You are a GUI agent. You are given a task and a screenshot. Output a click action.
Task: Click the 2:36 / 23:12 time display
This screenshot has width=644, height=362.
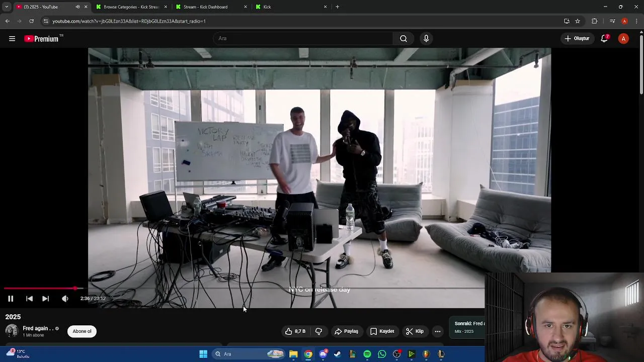click(x=93, y=299)
